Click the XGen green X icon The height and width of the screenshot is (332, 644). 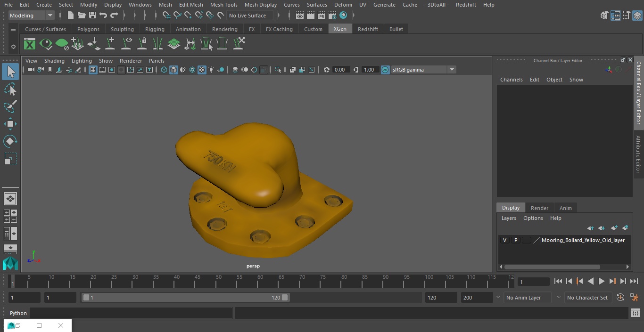point(30,44)
